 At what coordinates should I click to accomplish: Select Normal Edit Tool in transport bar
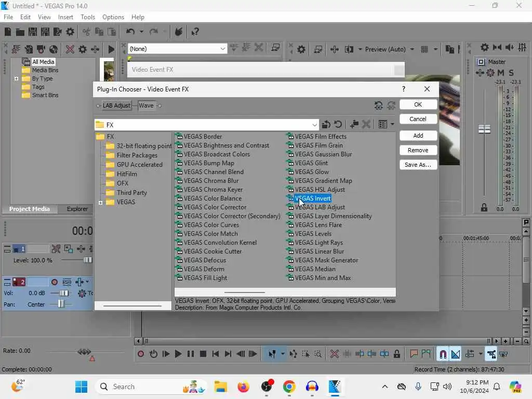[x=272, y=354]
